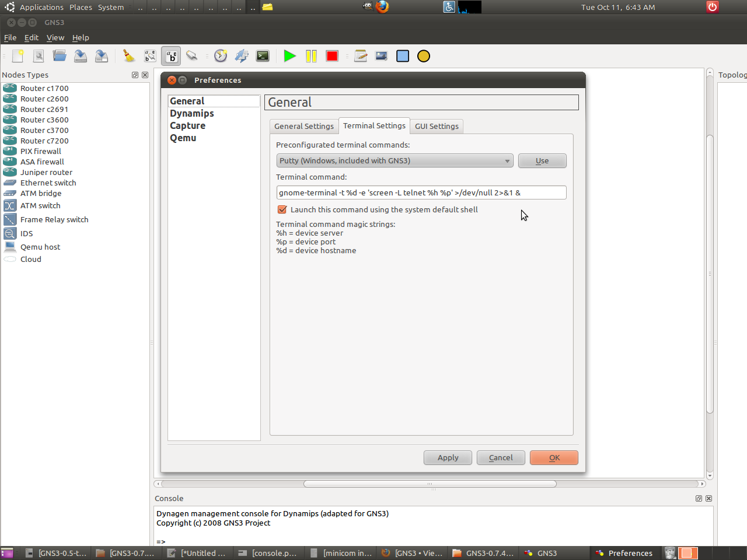Screen dimensions: 747x560
Task: Start all devices with green play icon
Action: coord(289,56)
